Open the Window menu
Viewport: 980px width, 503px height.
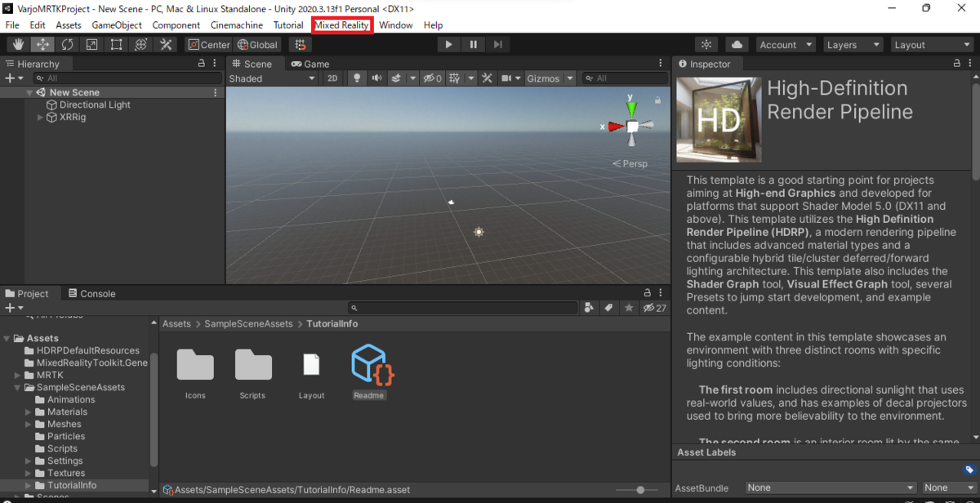[396, 25]
